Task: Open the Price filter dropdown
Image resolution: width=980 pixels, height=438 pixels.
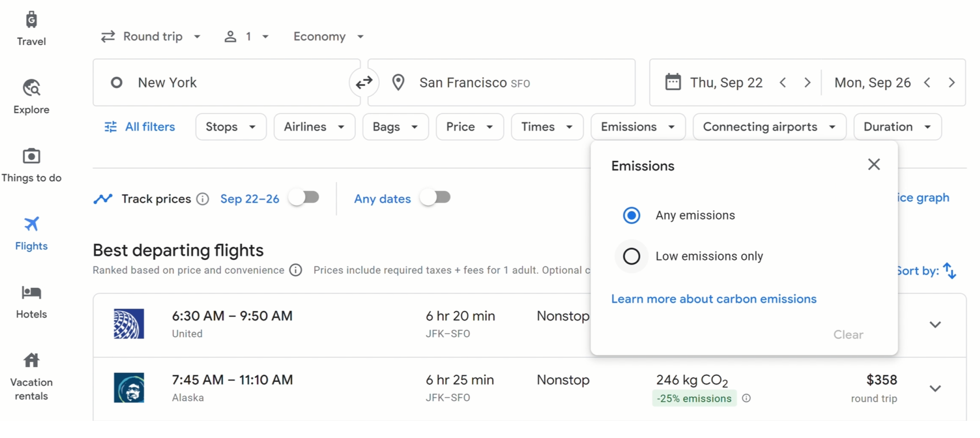Action: tap(470, 127)
